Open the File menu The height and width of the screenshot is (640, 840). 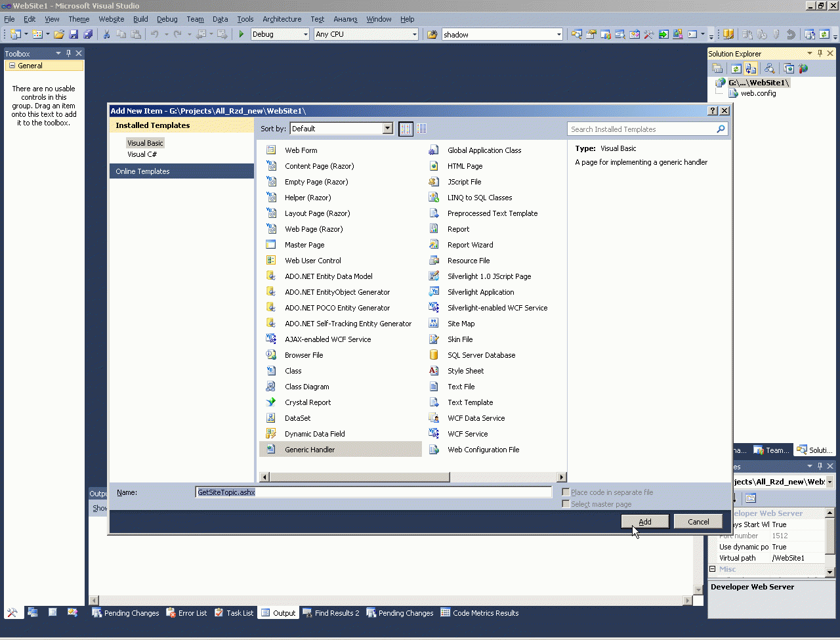pyautogui.click(x=9, y=19)
